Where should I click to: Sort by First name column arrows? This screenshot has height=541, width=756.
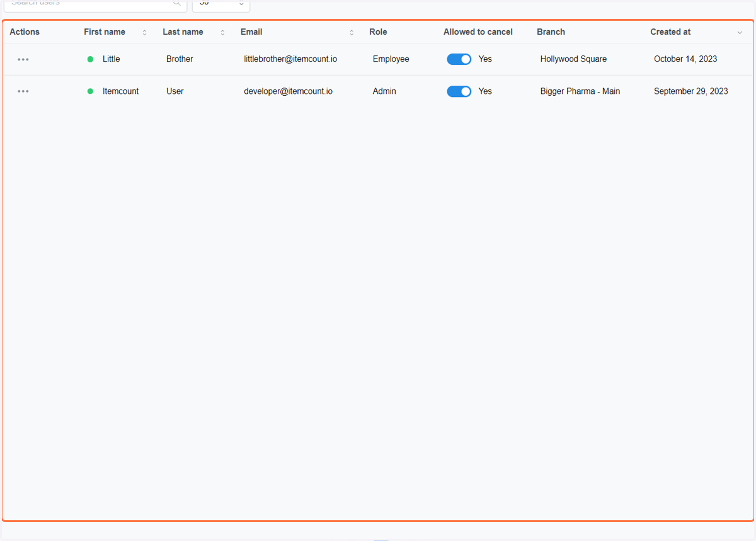coord(144,32)
